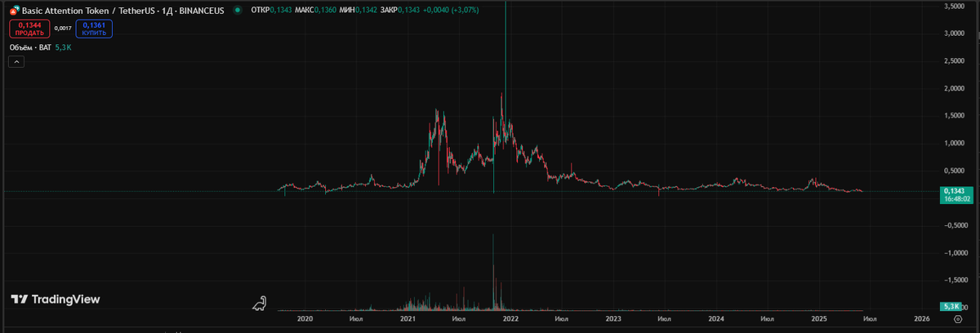Click the 2026 label on time axis
The image size is (980, 333).
pos(921,319)
